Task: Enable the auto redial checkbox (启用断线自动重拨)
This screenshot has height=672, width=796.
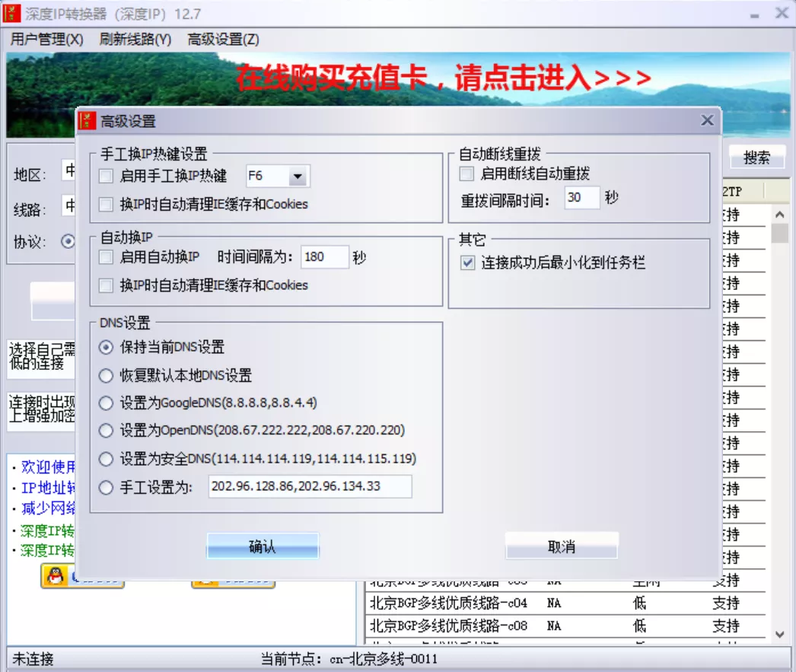Action: pyautogui.click(x=466, y=174)
